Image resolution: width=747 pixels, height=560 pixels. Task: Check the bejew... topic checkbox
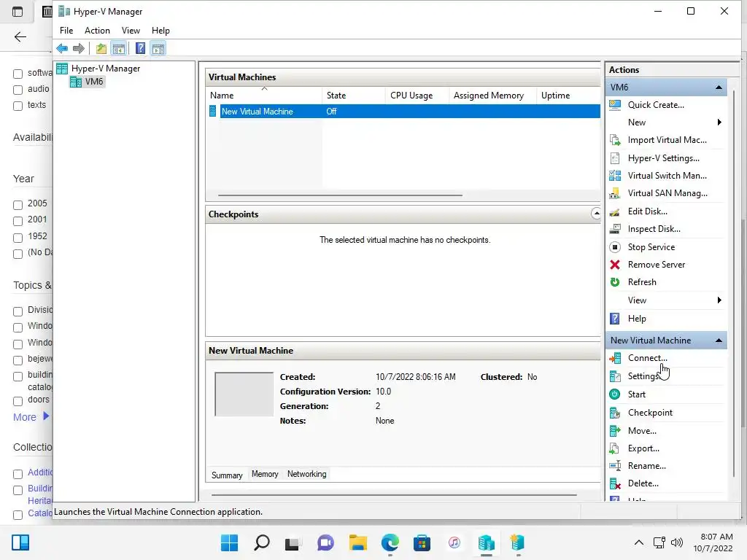[18, 360]
